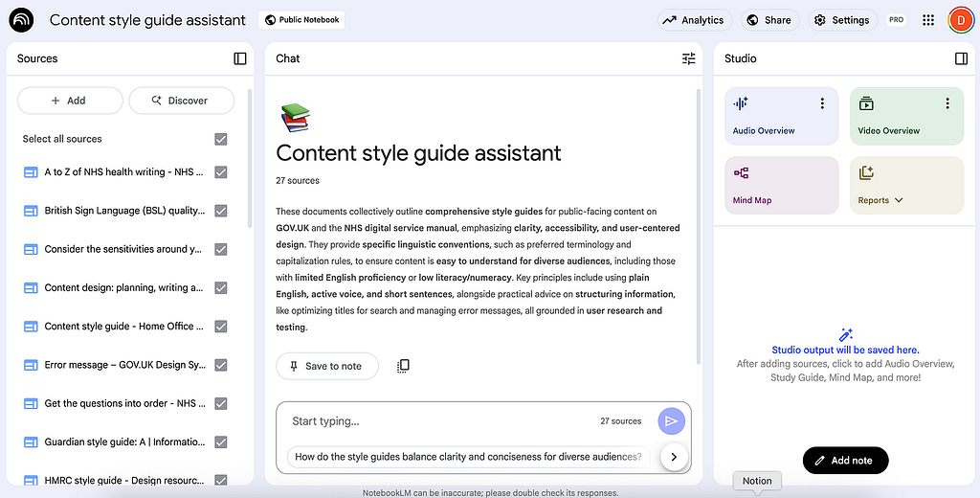Open chat configuration sliders icon
The image size is (980, 498).
688,58
